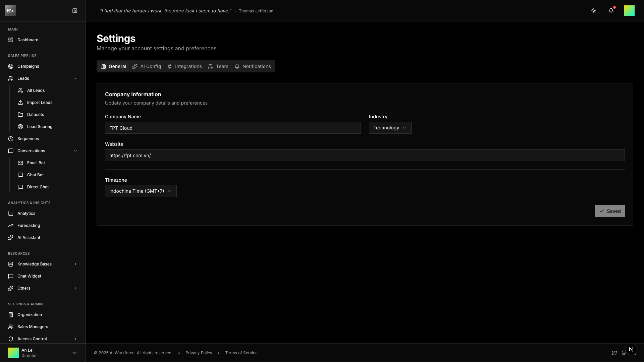Open Email Bot conversations
The image size is (644, 362).
point(36,163)
